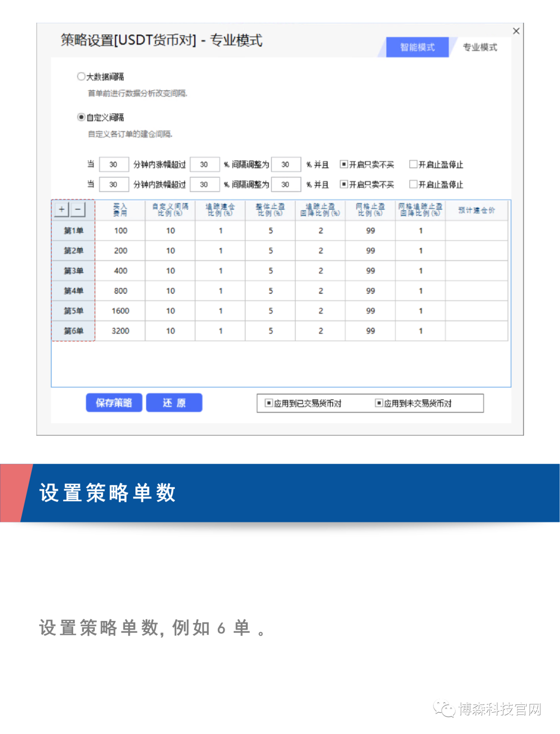Select the 大数据间隔 radio button

tap(81, 77)
